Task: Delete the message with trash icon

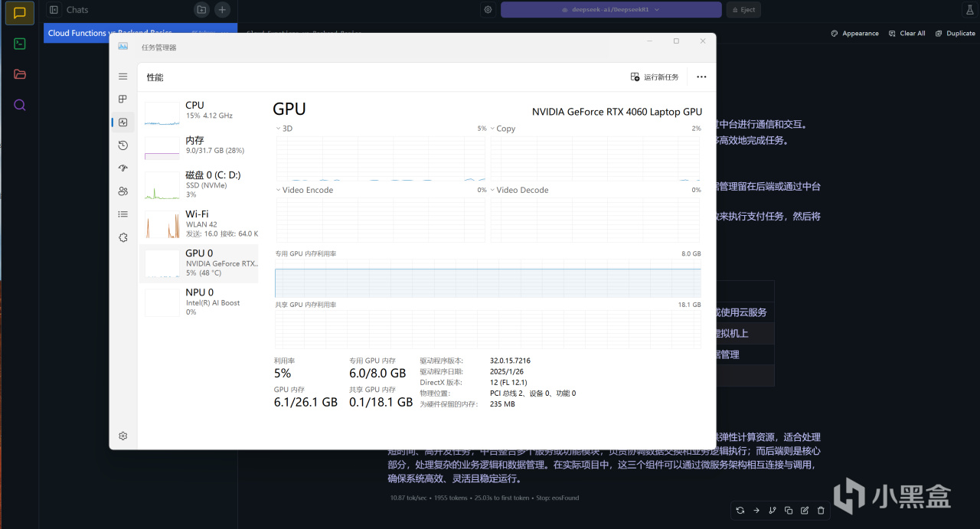Action: pyautogui.click(x=821, y=510)
